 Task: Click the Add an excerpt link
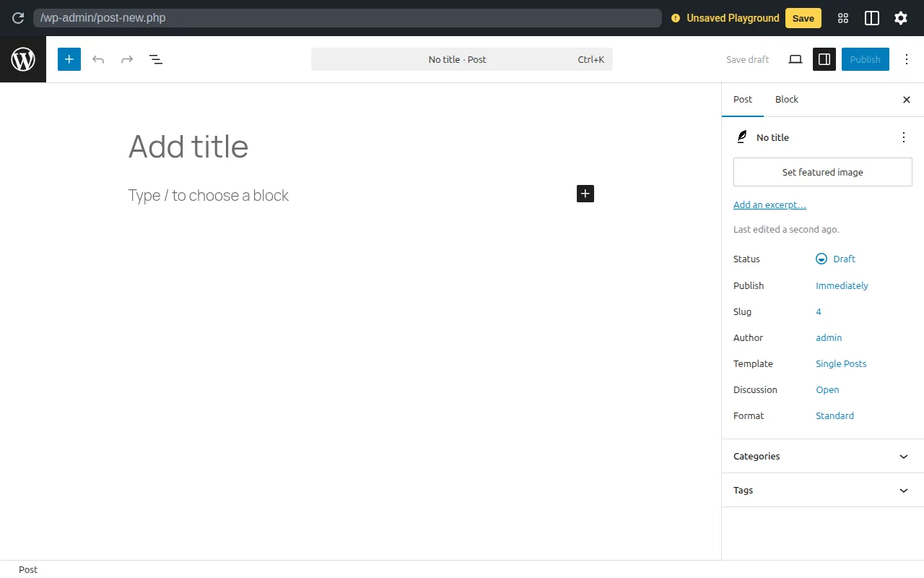[x=770, y=204]
